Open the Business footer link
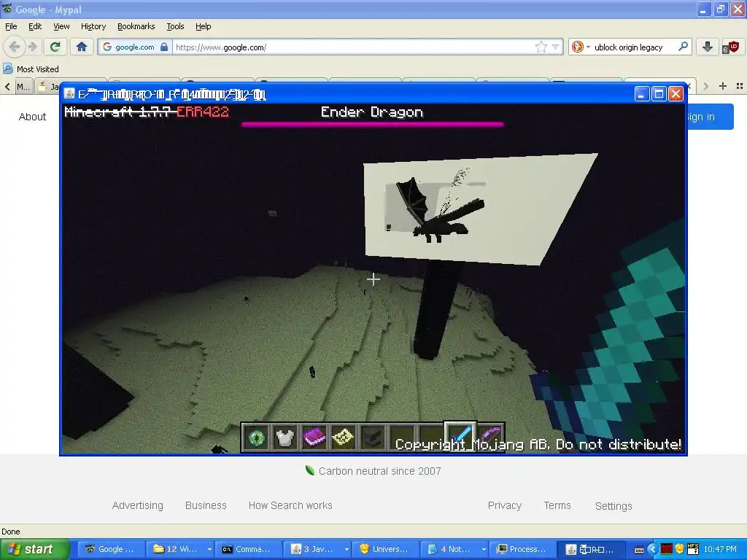747x560 pixels. pyautogui.click(x=206, y=505)
